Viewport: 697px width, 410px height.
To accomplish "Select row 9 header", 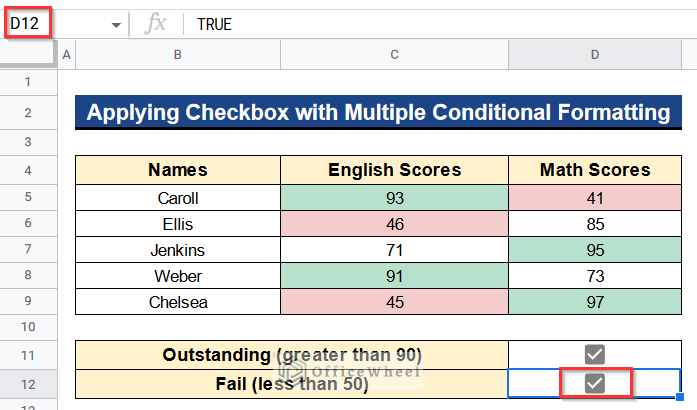I will pyautogui.click(x=28, y=301).
